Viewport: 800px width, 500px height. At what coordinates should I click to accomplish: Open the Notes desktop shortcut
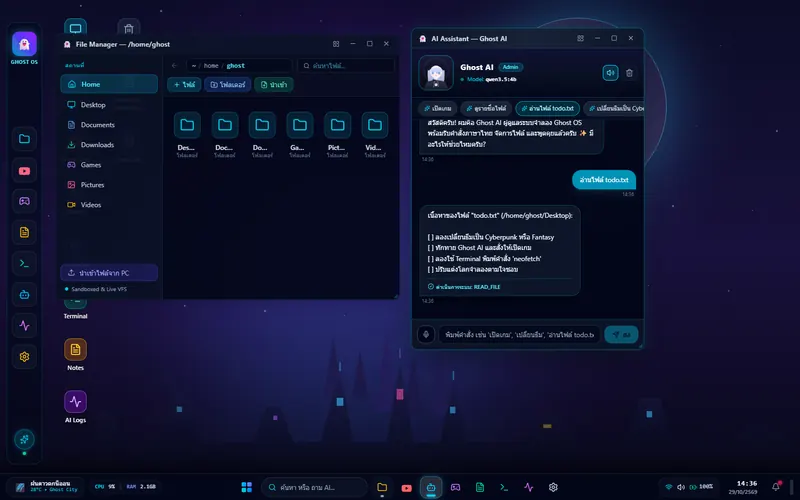point(76,355)
